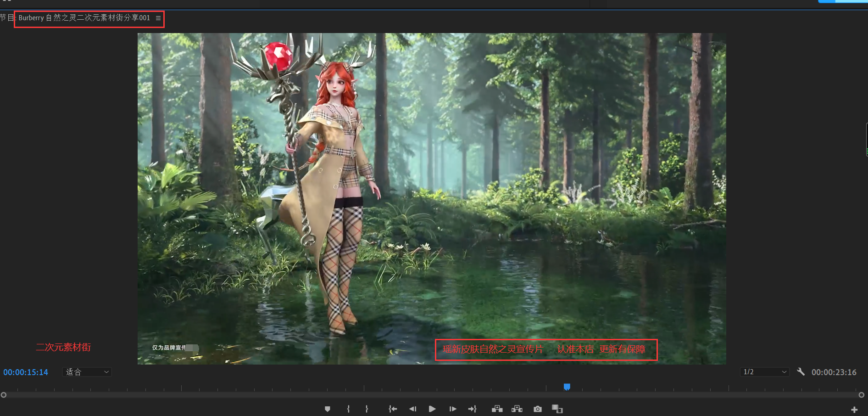Viewport: 868px width, 416px height.
Task: Click the left zoom scroll bar handle
Action: point(4,395)
